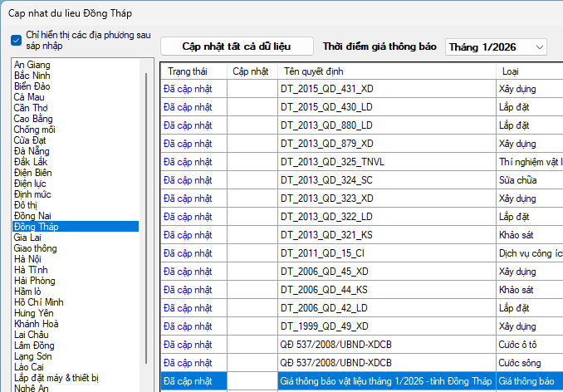This screenshot has height=392, width=563.
Task: Click 'Đã cập nhật' link for DT_2015_QD_431_XD
Action: 188,89
